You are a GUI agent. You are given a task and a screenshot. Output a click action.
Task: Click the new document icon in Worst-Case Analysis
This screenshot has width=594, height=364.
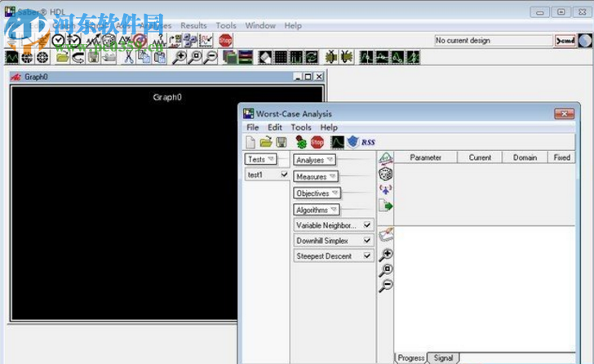(x=250, y=143)
